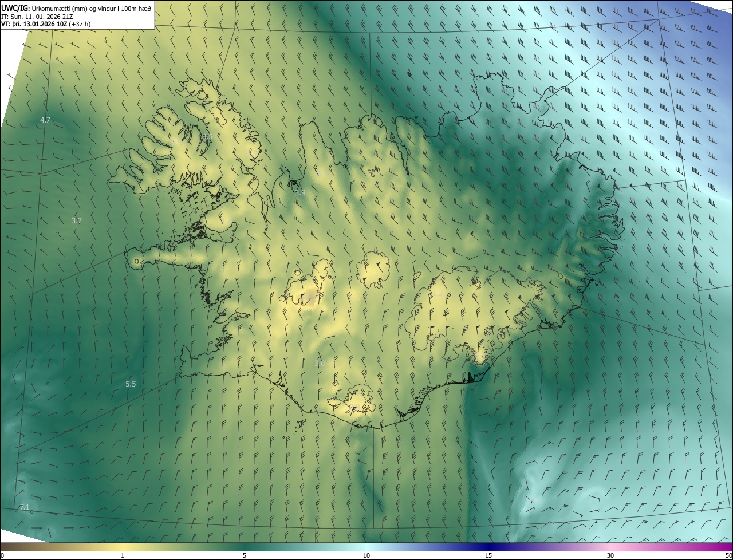Click the map value 3.7

point(77,220)
